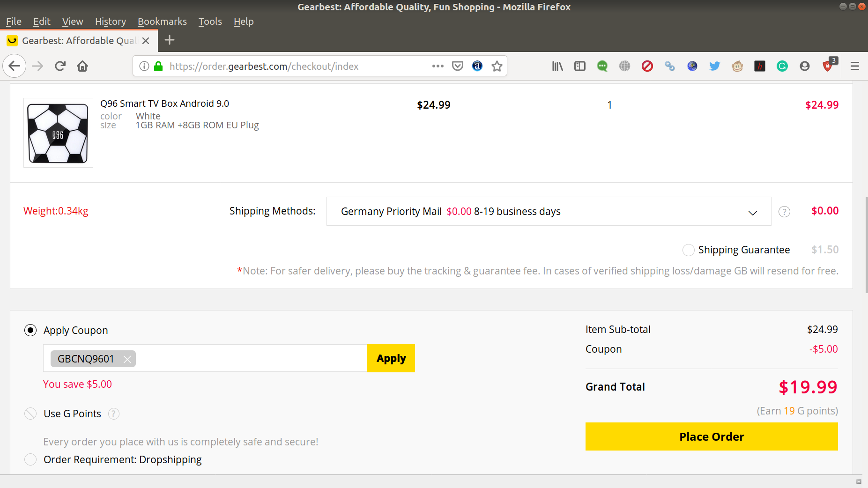Click the 'You save $5.00' message
The width and height of the screenshot is (868, 488).
coord(77,384)
